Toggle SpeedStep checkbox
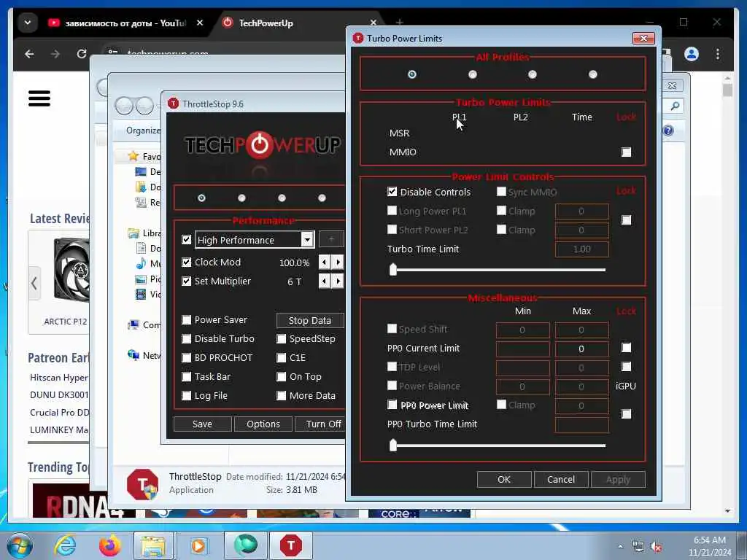Viewport: 747px width, 560px height. 281,338
